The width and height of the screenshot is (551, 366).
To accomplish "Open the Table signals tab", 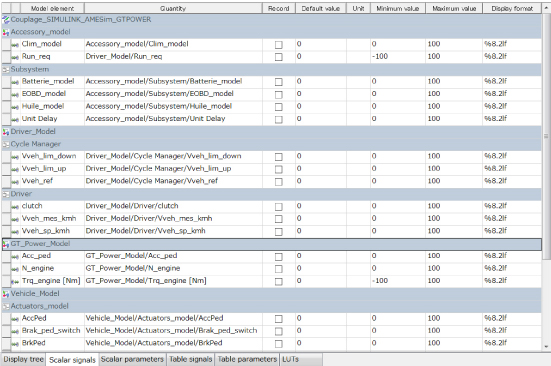I will pos(190,359).
